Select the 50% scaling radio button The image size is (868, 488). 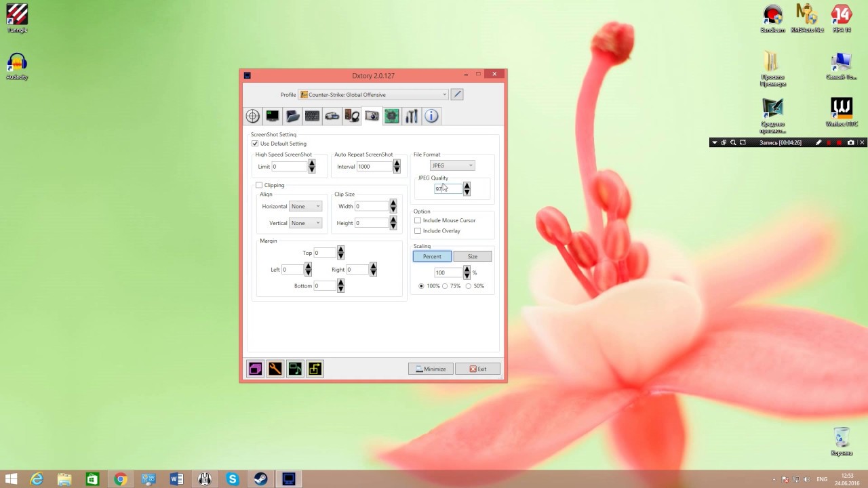(469, 286)
